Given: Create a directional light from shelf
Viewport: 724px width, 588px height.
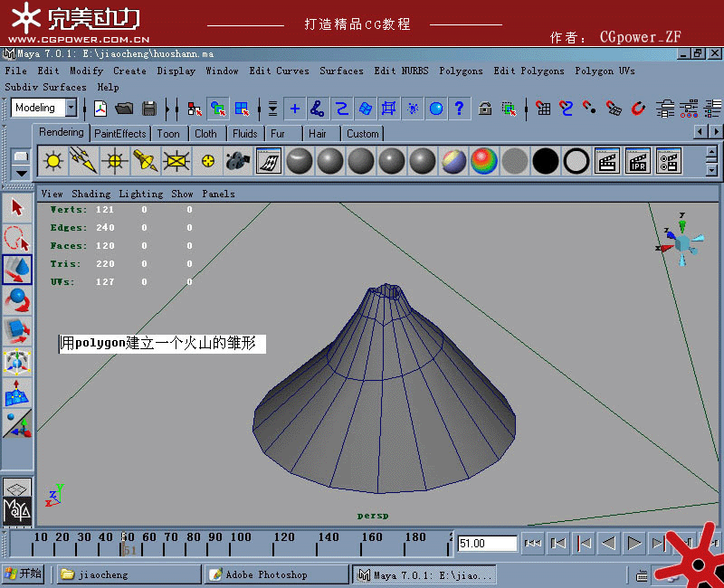Looking at the screenshot, I should point(83,161).
